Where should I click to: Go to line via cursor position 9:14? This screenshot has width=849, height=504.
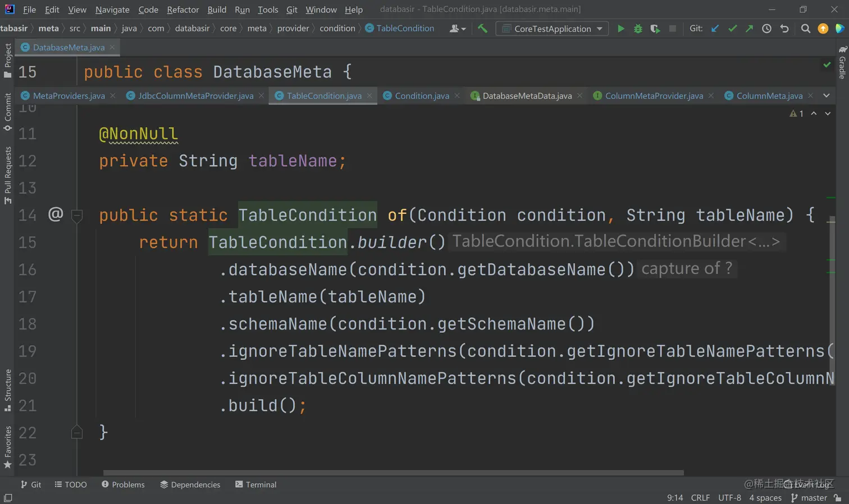click(675, 498)
